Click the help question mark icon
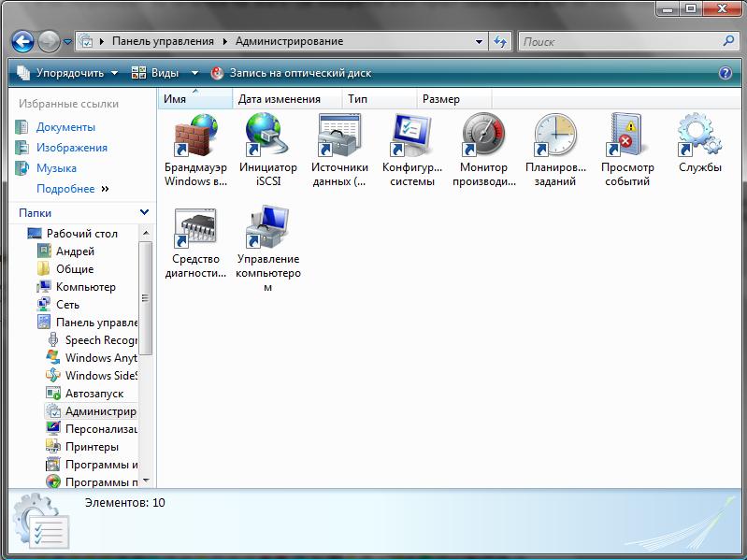The width and height of the screenshot is (747, 560). click(x=725, y=73)
